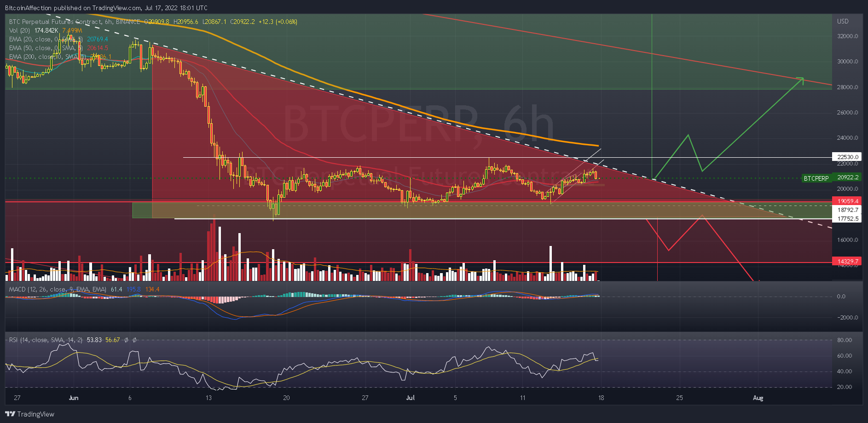Click the 26000.0 price axis label

point(848,112)
